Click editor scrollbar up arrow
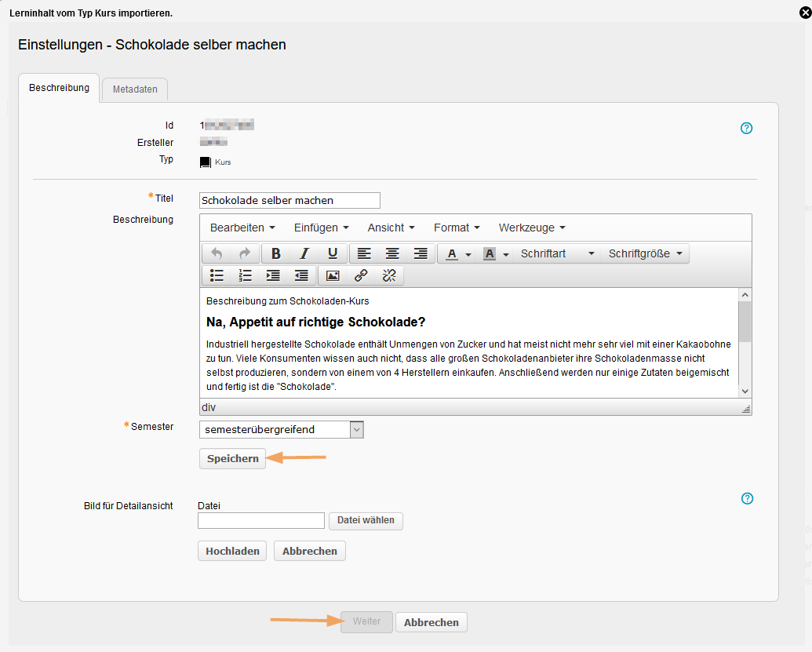The image size is (812, 652). pos(745,295)
